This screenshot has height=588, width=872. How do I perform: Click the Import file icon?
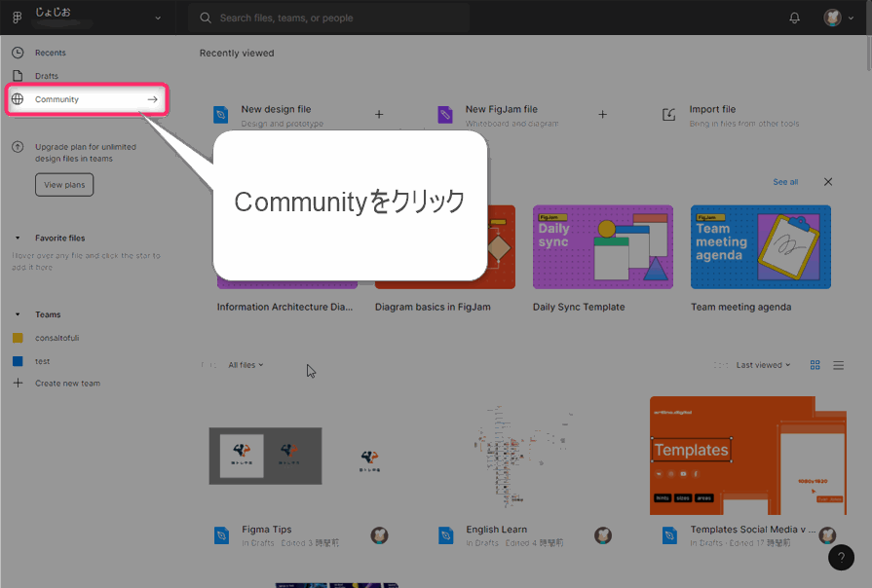click(x=669, y=115)
